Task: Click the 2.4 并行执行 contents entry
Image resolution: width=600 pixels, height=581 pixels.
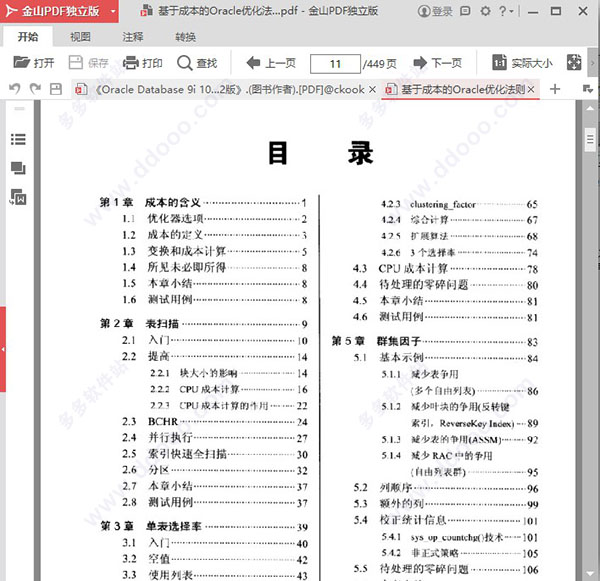Action: tap(215, 438)
